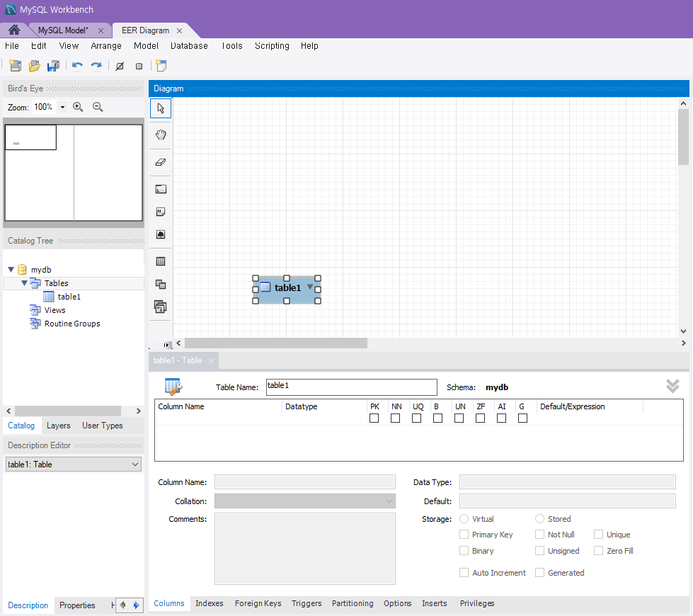Toggle sidebar with the small arrow button
The image size is (693, 616).
click(166, 345)
